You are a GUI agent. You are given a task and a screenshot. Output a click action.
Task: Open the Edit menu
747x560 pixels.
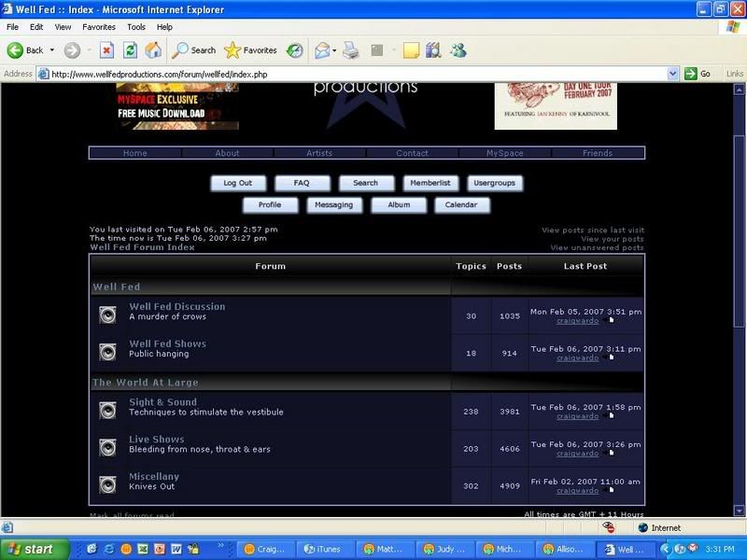tap(36, 27)
